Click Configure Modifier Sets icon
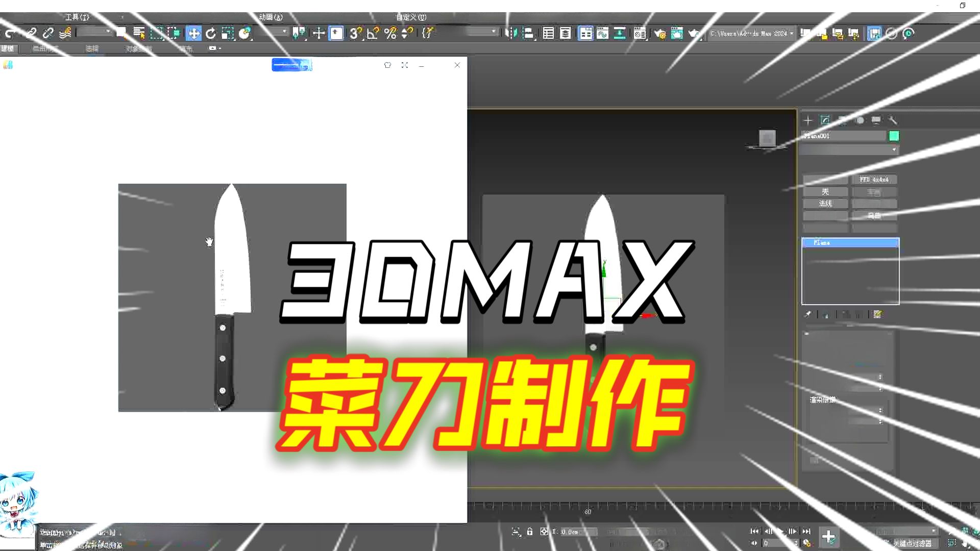Image resolution: width=980 pixels, height=551 pixels. coord(877,314)
